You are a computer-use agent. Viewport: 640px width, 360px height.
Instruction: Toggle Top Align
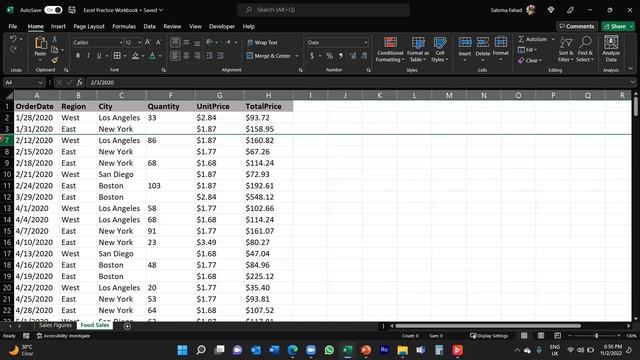tap(175, 42)
